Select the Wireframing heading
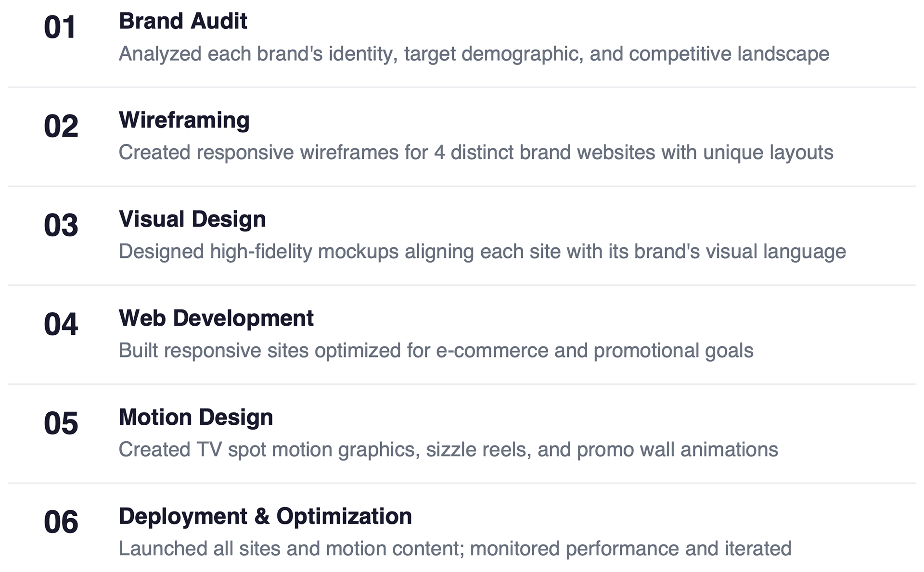 point(184,120)
